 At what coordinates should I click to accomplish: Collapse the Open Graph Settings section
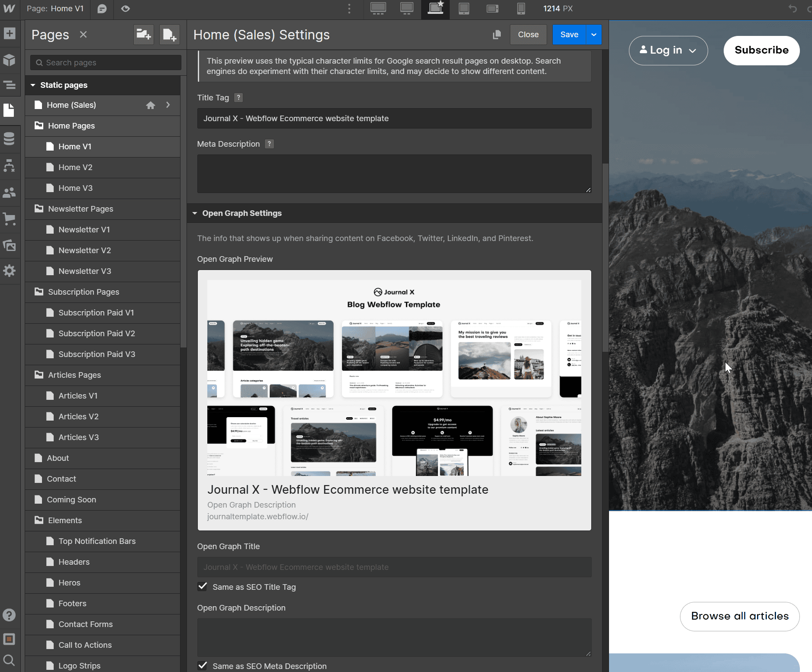pyautogui.click(x=195, y=213)
